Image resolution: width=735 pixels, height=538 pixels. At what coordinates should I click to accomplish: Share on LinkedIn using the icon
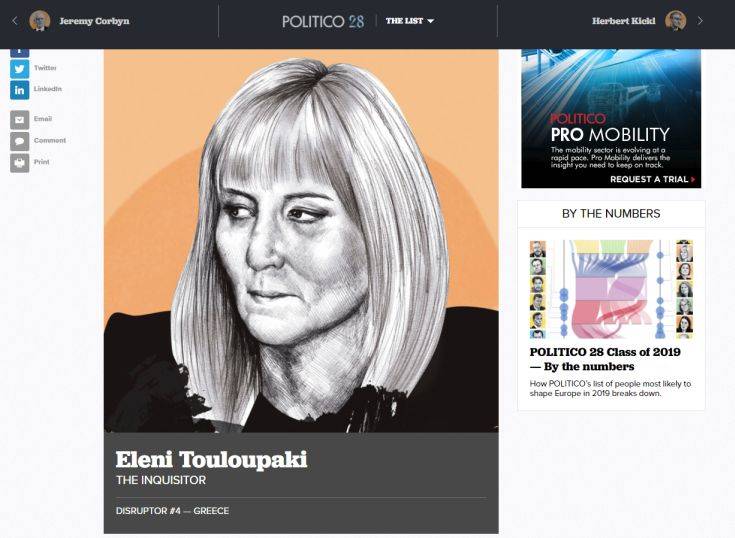[19, 90]
